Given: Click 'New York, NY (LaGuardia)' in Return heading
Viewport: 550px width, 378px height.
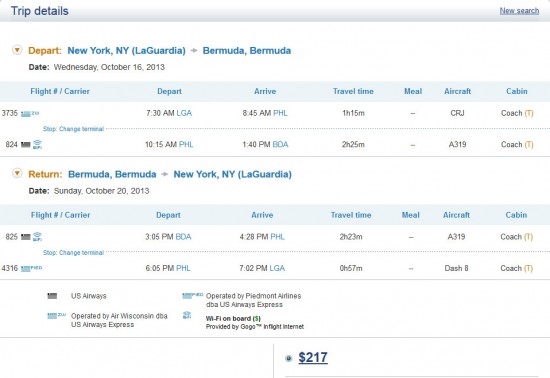Looking at the screenshot, I should (233, 174).
